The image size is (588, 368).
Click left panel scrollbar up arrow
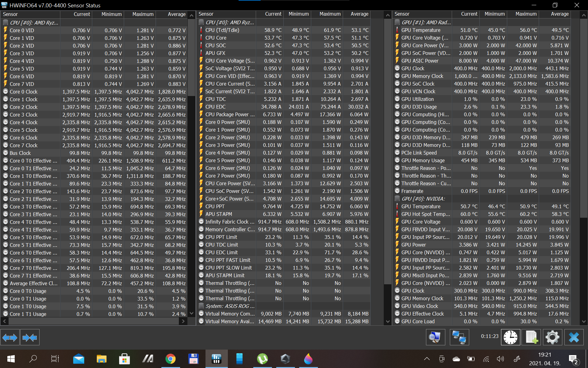[192, 15]
